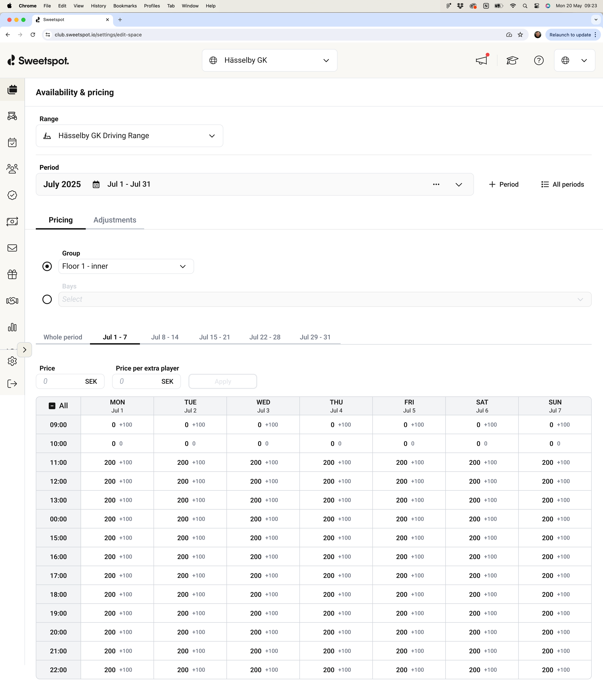Click the megaphone announcements icon
The image size is (603, 700).
click(x=481, y=60)
